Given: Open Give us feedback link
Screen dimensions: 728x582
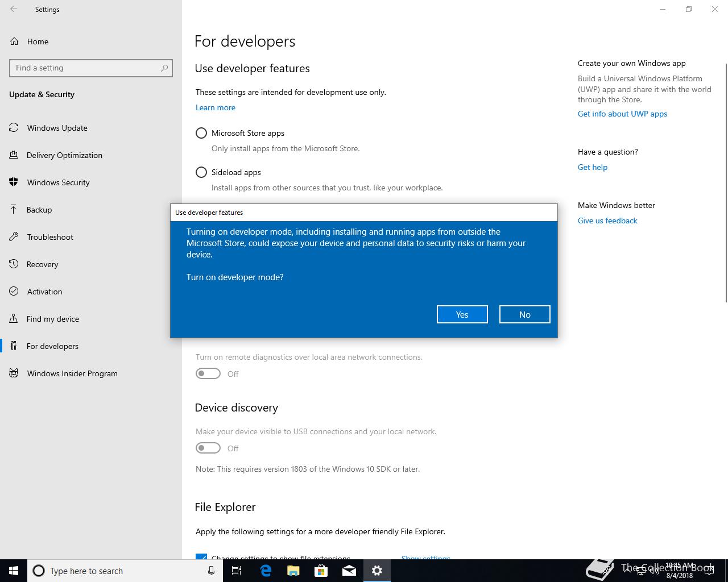Looking at the screenshot, I should (607, 221).
